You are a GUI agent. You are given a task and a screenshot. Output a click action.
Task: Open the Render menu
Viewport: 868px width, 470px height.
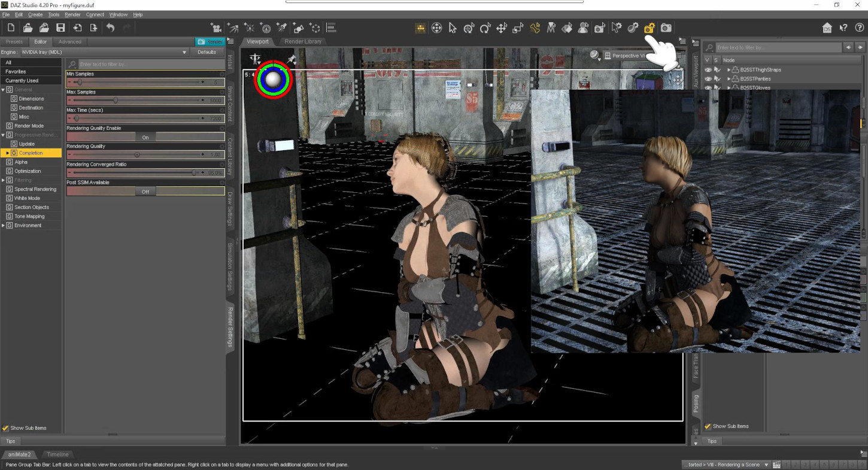(72, 14)
